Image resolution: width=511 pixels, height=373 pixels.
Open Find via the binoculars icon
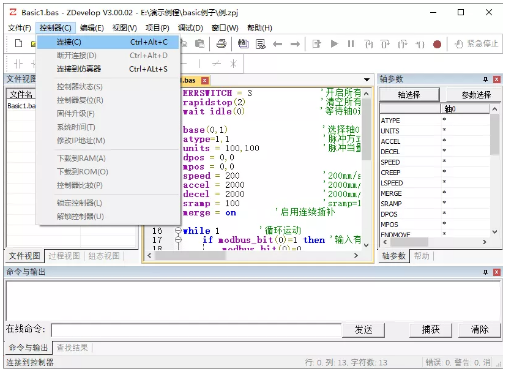(x=243, y=44)
